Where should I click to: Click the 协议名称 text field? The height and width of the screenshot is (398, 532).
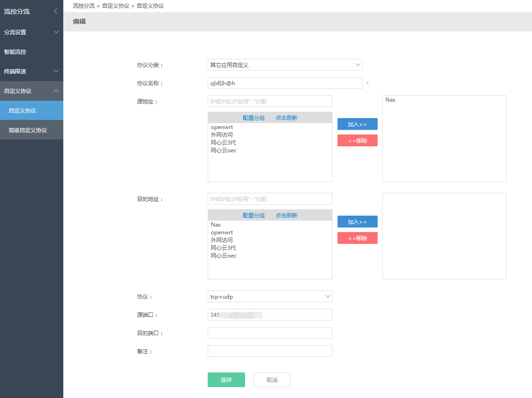[x=285, y=83]
